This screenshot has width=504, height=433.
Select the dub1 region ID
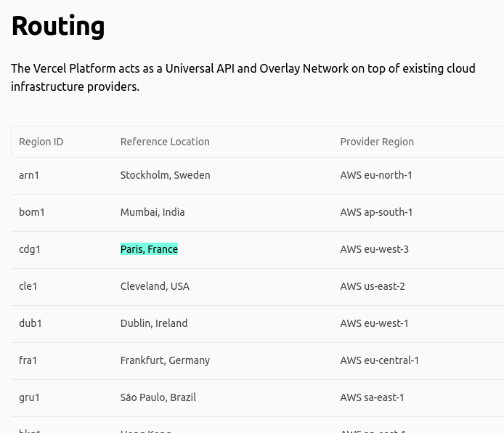[31, 323]
